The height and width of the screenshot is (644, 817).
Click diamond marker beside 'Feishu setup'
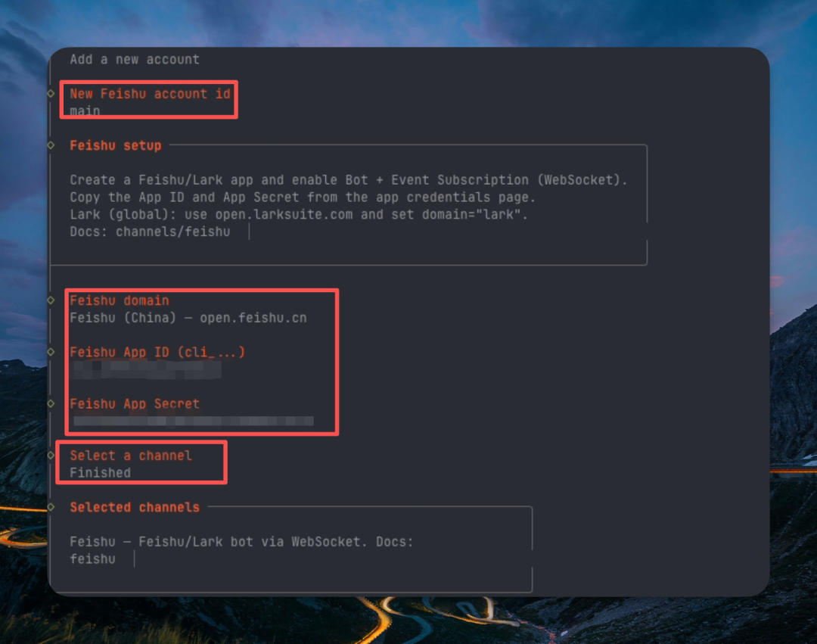tap(51, 145)
